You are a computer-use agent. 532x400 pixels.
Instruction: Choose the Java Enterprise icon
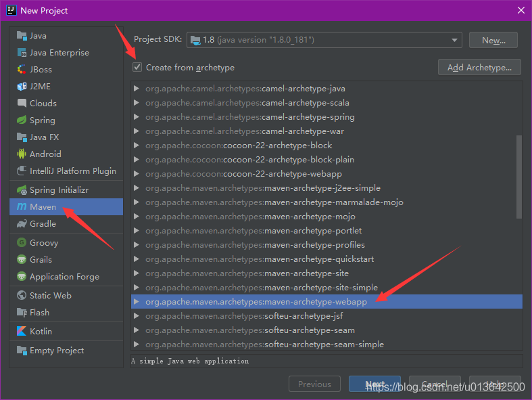tap(22, 53)
